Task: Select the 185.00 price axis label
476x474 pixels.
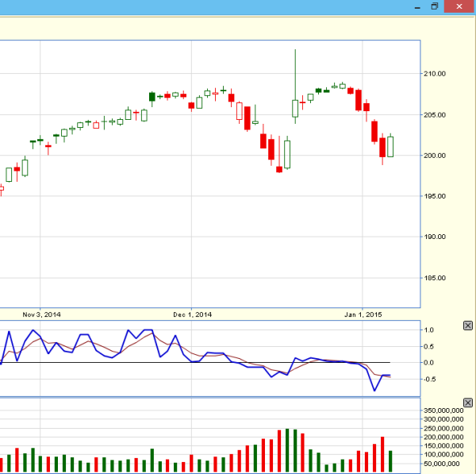Action: coord(435,278)
